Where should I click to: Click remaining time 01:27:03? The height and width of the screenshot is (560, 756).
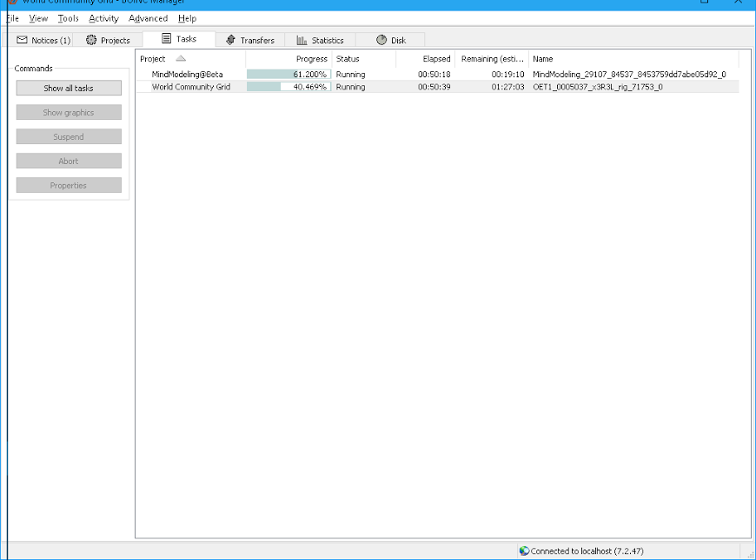point(507,87)
